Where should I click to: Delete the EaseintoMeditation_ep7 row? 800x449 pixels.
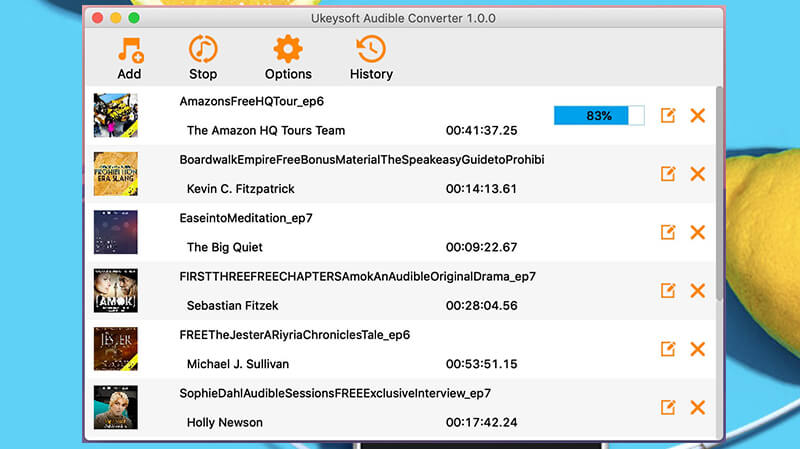697,232
